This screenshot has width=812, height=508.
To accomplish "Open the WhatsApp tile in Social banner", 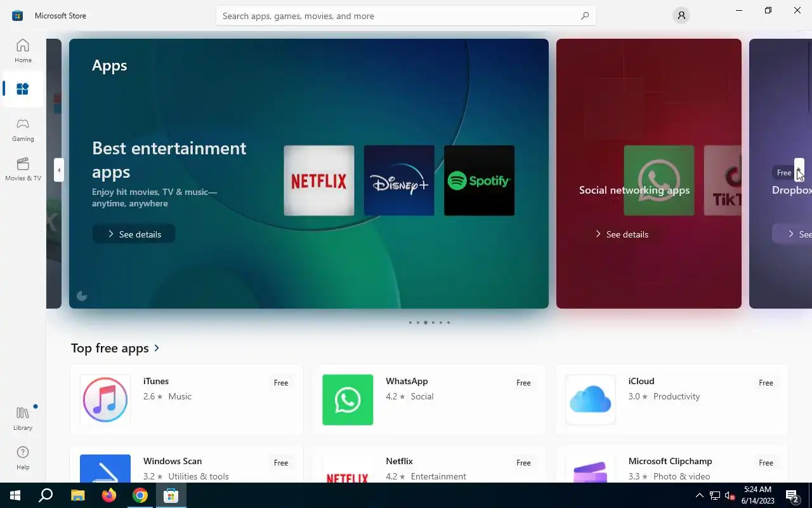I will 658,180.
